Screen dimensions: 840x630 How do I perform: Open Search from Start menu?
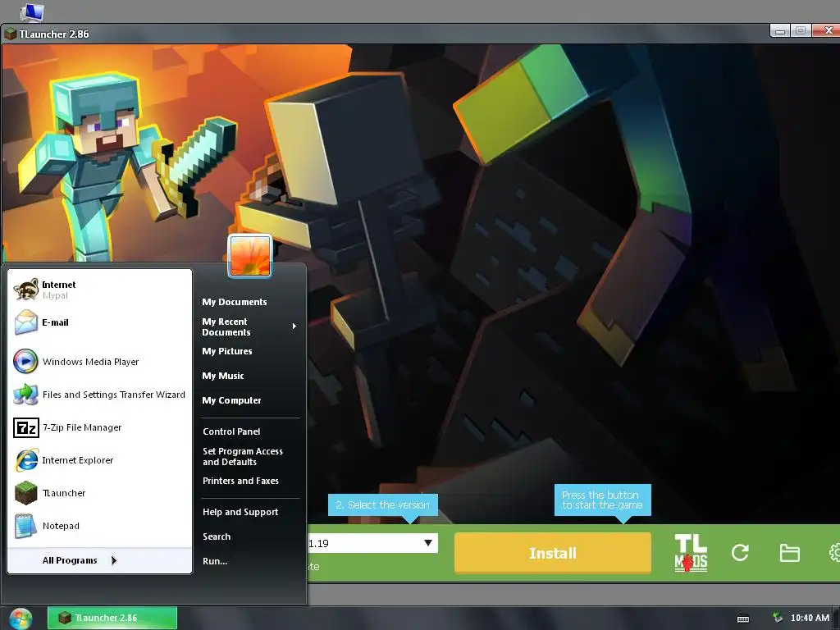pyautogui.click(x=217, y=536)
